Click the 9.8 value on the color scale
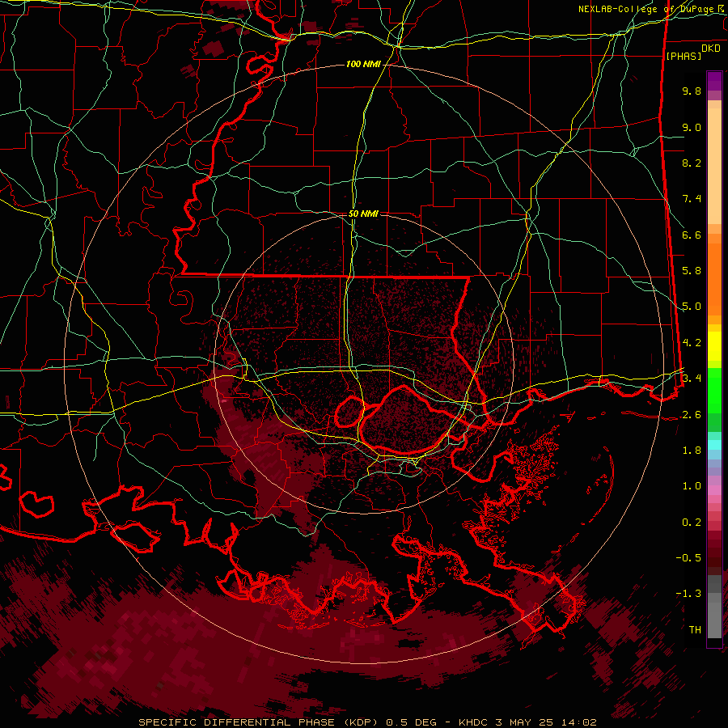Viewport: 728px width, 728px height. coord(692,91)
